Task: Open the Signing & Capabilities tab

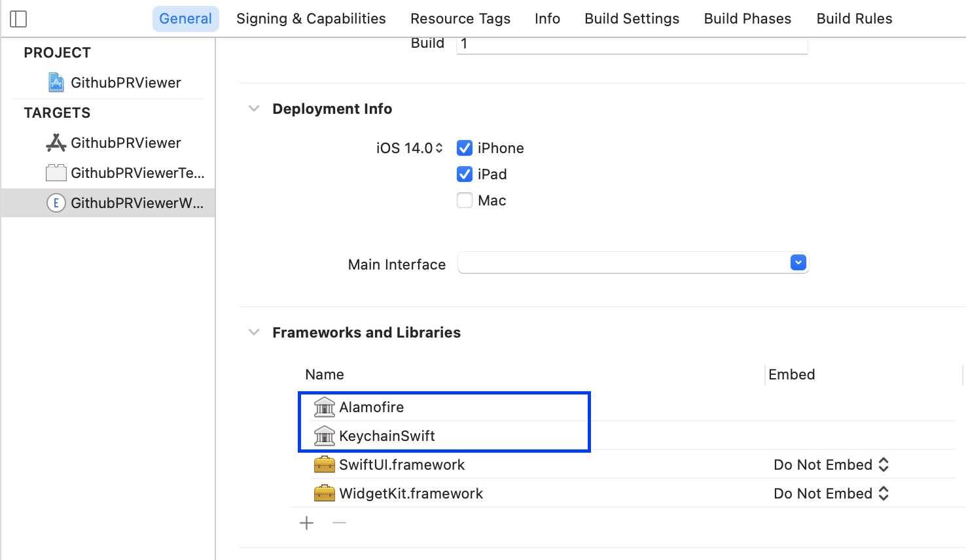Action: point(311,19)
